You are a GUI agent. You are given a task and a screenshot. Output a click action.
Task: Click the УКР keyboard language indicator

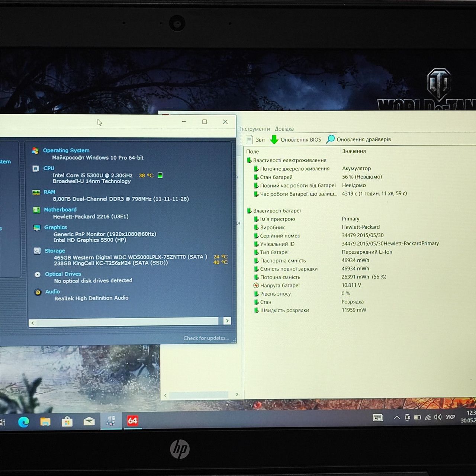point(450,417)
